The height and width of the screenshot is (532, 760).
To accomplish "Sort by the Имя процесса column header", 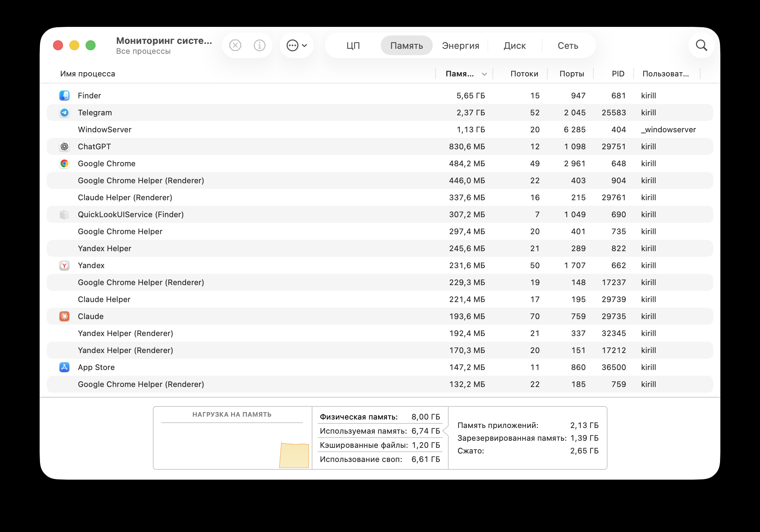I will point(87,74).
